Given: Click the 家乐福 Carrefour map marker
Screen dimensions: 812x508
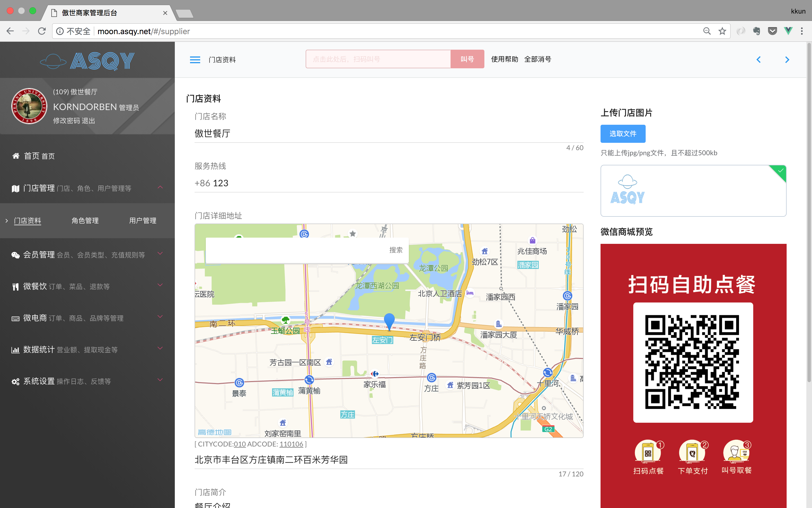Looking at the screenshot, I should [375, 374].
